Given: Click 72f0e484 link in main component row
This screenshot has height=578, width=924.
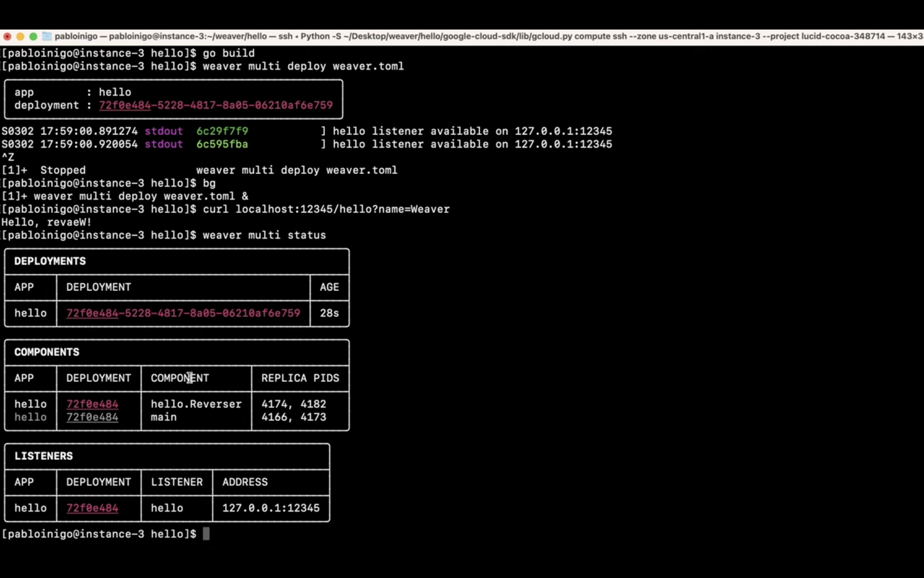Looking at the screenshot, I should [92, 417].
